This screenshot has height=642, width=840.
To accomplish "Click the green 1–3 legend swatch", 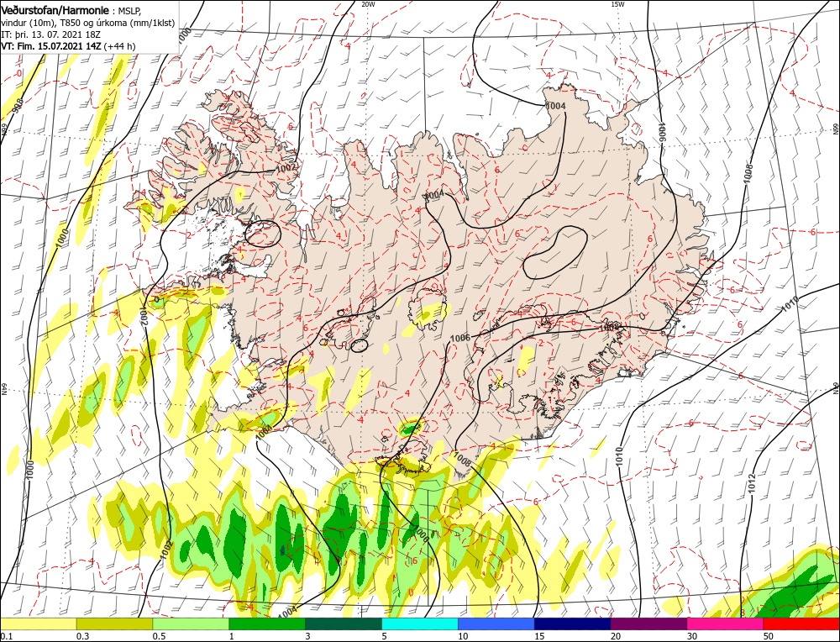I will pos(267,624).
